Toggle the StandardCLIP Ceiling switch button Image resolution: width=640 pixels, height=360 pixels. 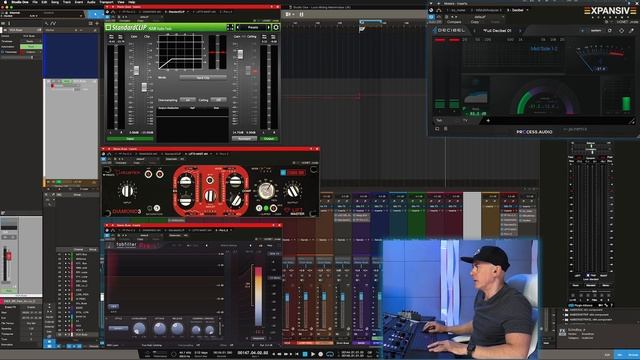pos(218,100)
